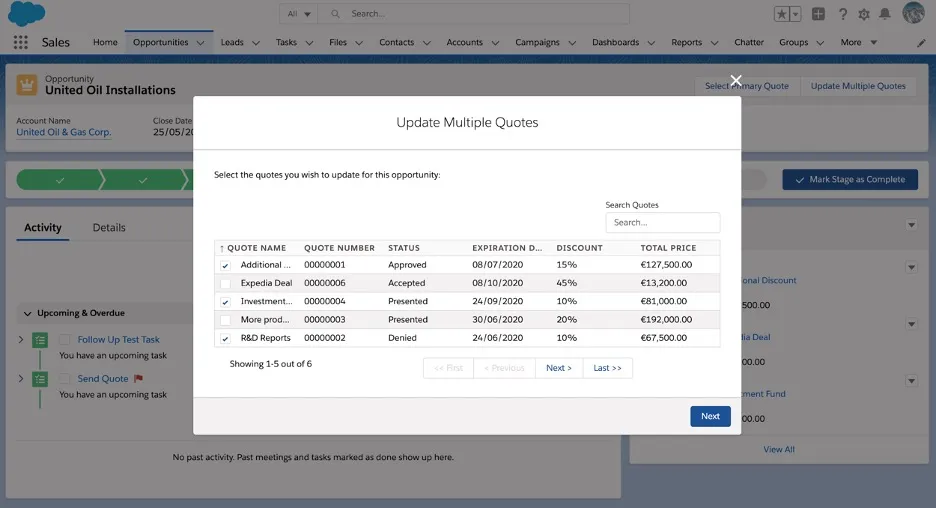Select the Expedia Deal checkbox
Viewport: 936px width, 508px height.
(x=225, y=284)
